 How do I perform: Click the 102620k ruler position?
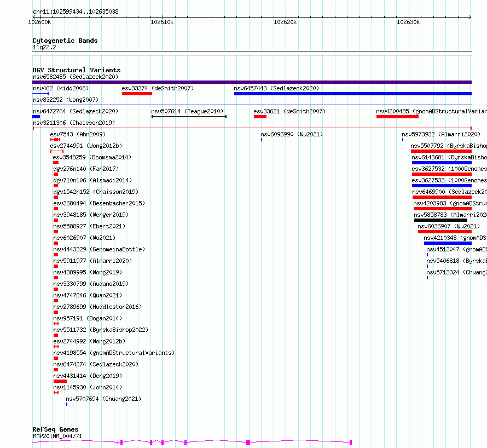tap(285, 22)
